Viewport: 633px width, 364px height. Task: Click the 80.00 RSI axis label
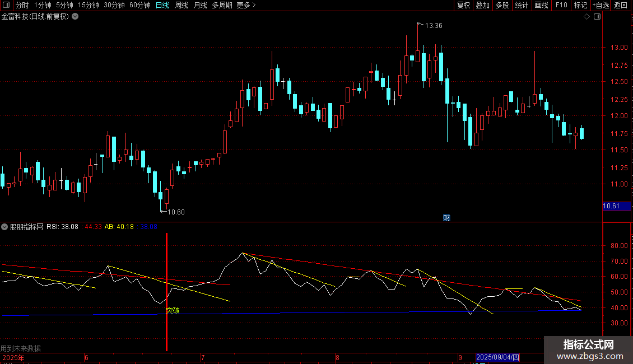[x=619, y=245]
